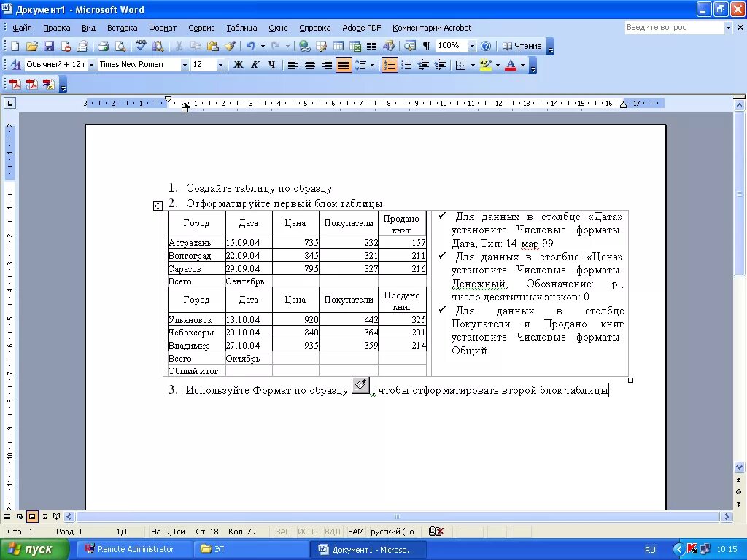The height and width of the screenshot is (560, 747).
Task: Open the ЭТ folder taskbar button
Action: [252, 549]
